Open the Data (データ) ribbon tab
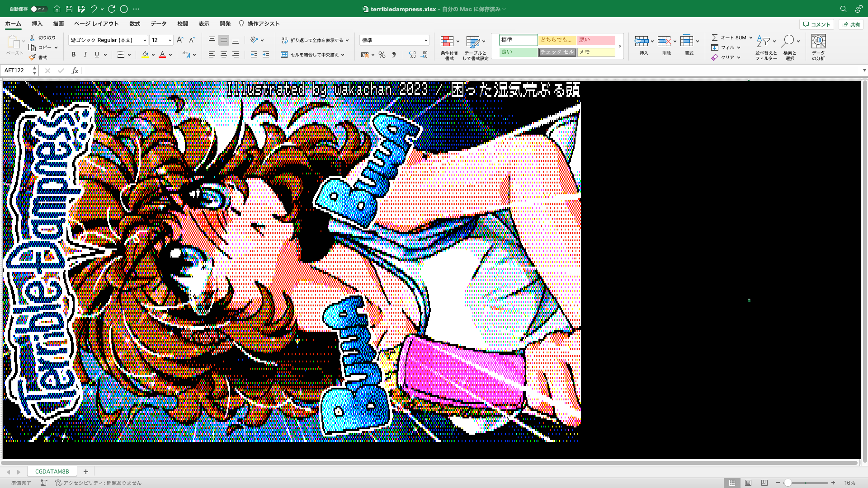The width and height of the screenshot is (868, 488). point(159,24)
